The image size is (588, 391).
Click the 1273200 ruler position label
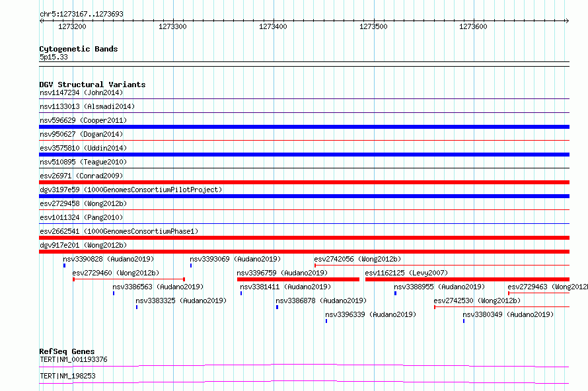[x=73, y=26]
